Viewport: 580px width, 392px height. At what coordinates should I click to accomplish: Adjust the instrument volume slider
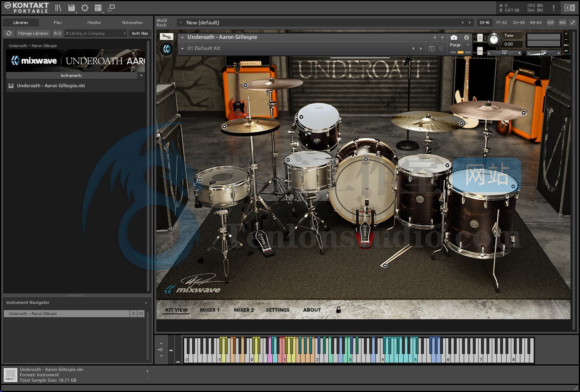click(x=543, y=53)
